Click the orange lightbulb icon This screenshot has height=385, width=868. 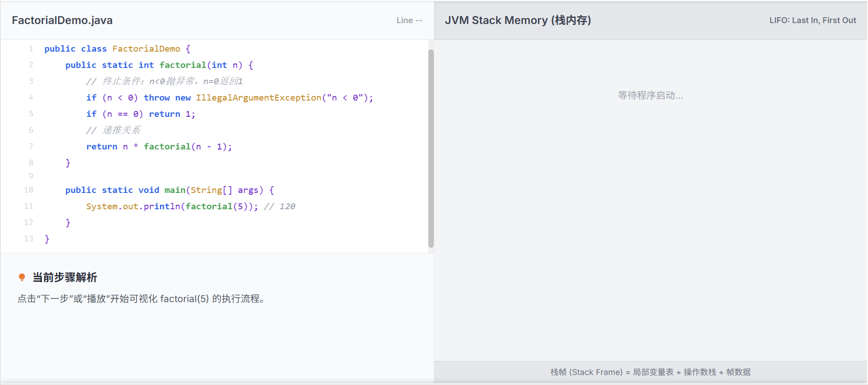coord(22,277)
